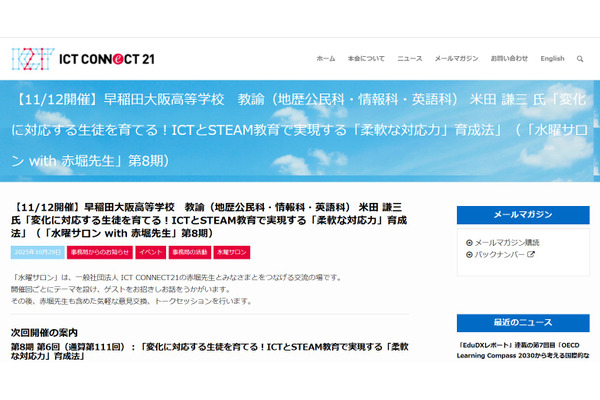The width and height of the screenshot is (600, 400).
Task: Open the EduDXレポート news article link
Action: (523, 350)
